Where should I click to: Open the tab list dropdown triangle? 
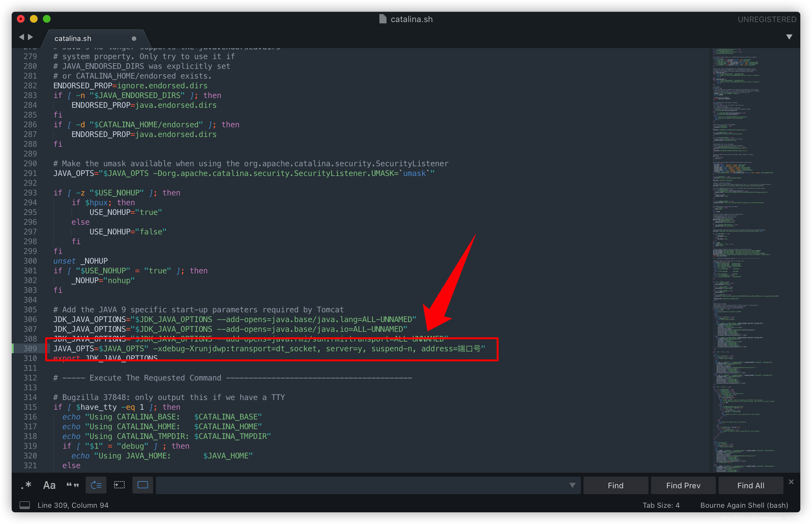pyautogui.click(x=789, y=37)
